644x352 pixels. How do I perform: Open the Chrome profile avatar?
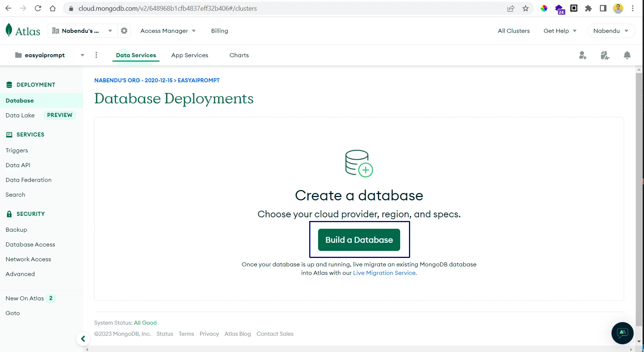(618, 8)
